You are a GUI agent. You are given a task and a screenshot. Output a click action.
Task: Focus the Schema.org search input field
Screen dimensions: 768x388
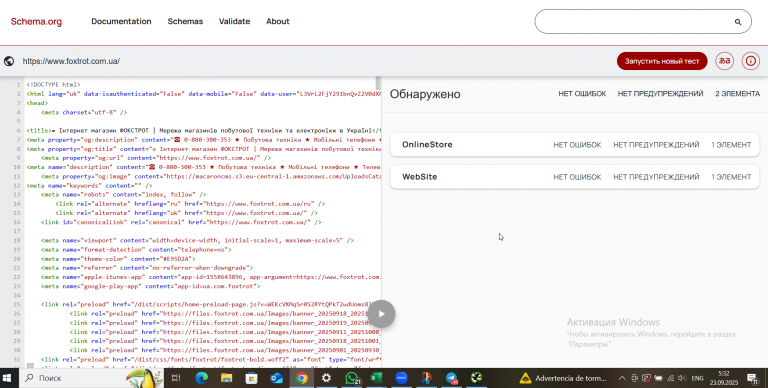point(634,22)
